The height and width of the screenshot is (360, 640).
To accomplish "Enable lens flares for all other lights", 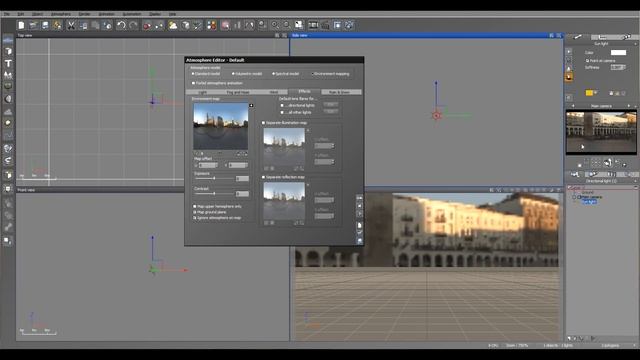I will coord(282,112).
